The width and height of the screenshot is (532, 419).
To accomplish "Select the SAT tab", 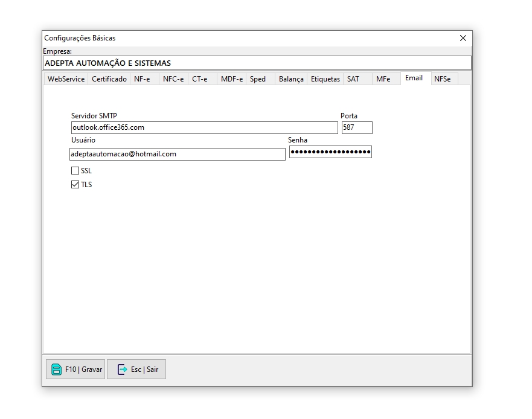I will pyautogui.click(x=353, y=79).
